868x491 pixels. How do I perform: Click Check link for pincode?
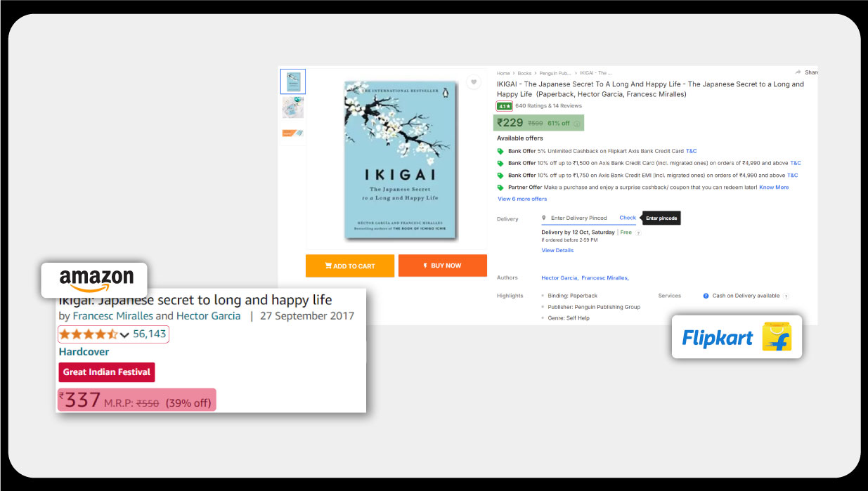[628, 218]
